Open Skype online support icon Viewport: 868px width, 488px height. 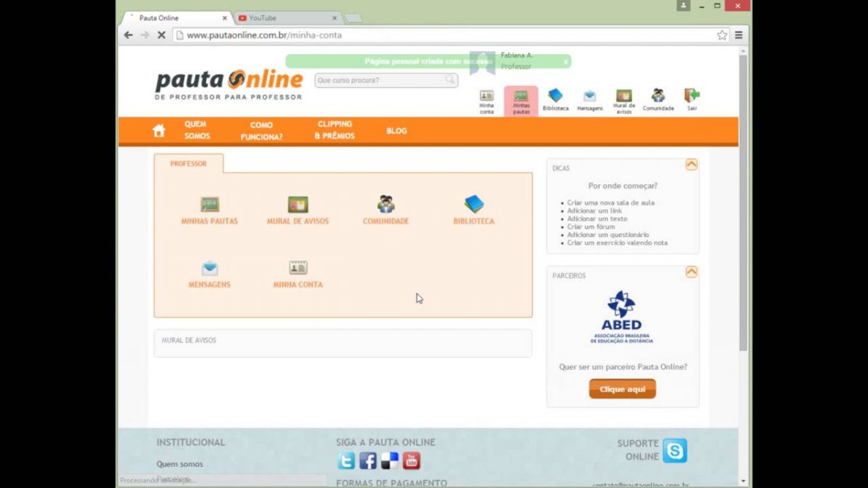pyautogui.click(x=675, y=450)
